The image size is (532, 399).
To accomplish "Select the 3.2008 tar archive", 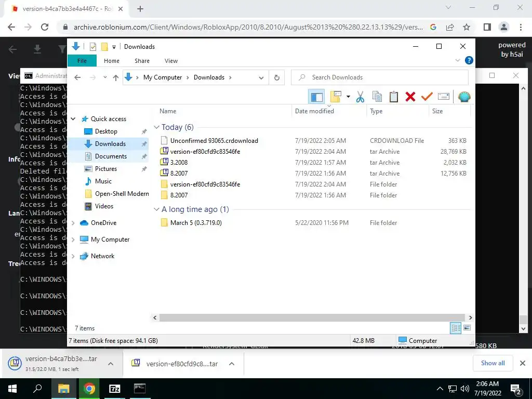I will [179, 163].
